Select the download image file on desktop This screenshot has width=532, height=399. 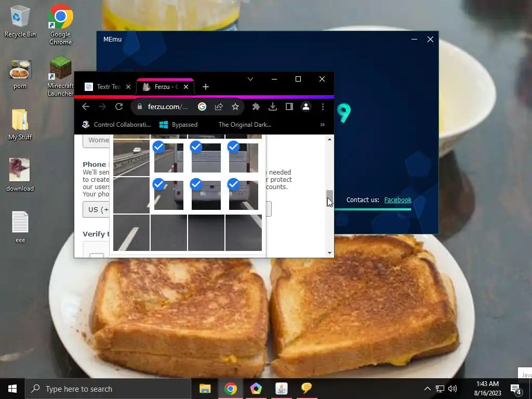tap(20, 175)
